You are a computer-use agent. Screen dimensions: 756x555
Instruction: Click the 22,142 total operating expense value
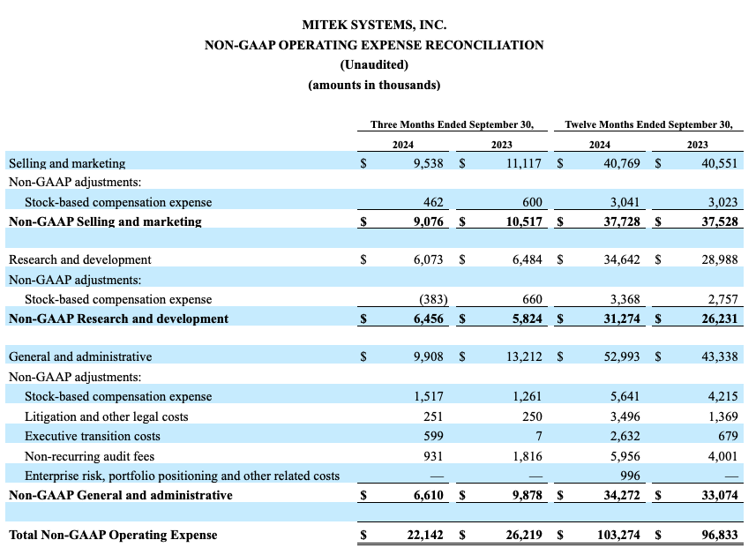(x=423, y=535)
